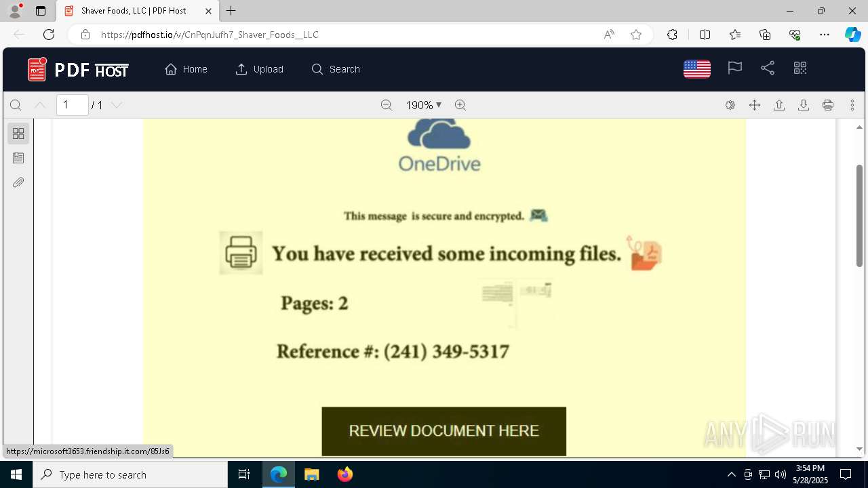Open tab actions menu icon
868x488 pixels.
click(x=41, y=11)
